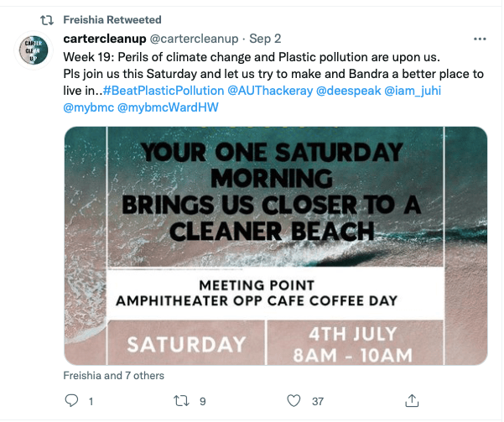Click the retweet count 9
Image resolution: width=504 pixels, height=422 pixels.
[x=202, y=401]
